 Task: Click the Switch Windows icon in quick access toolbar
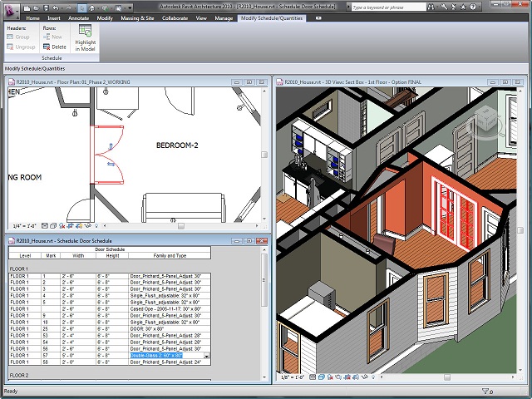coord(118,8)
